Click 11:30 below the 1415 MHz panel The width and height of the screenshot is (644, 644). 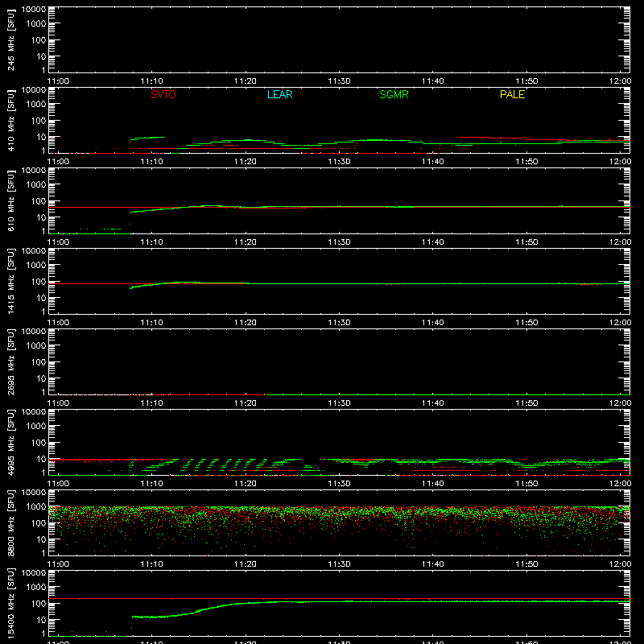pos(339,323)
